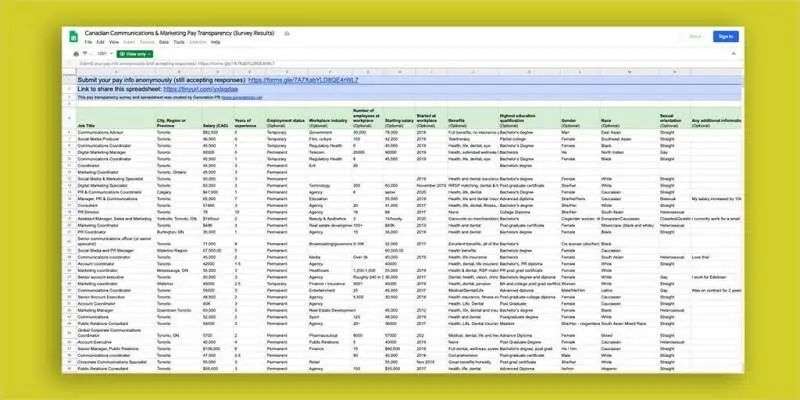Select the Technology industry cell
Screen dimensions: 800x400
click(x=330, y=186)
